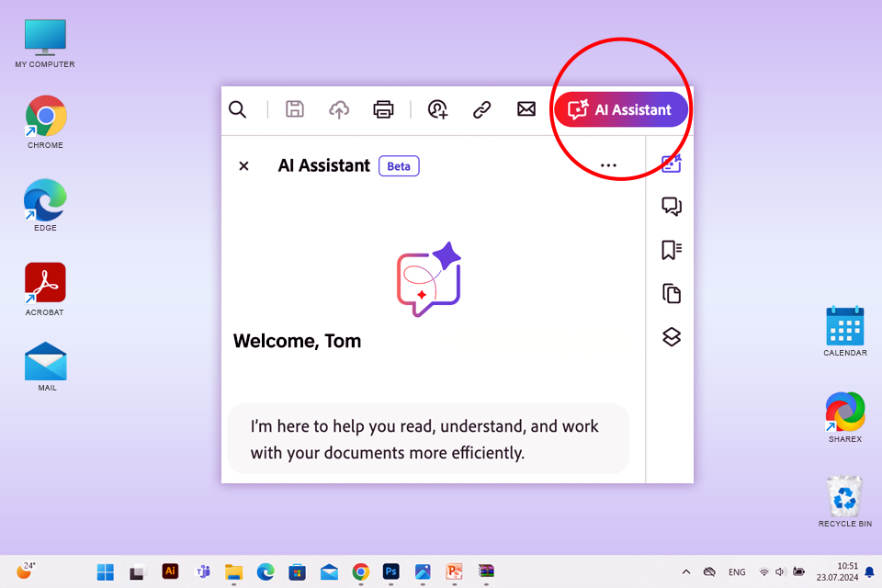882x588 pixels.
Task: Share with others via add-person icon
Action: (437, 109)
